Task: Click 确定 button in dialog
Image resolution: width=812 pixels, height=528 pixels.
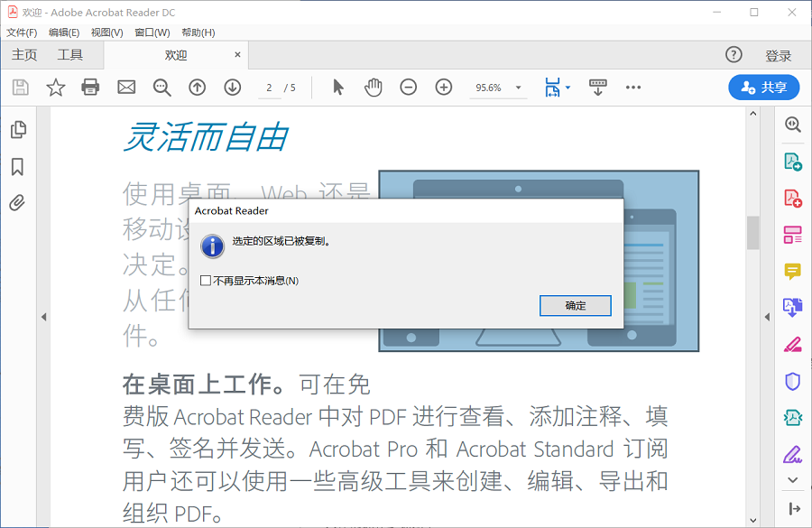Action: [576, 306]
